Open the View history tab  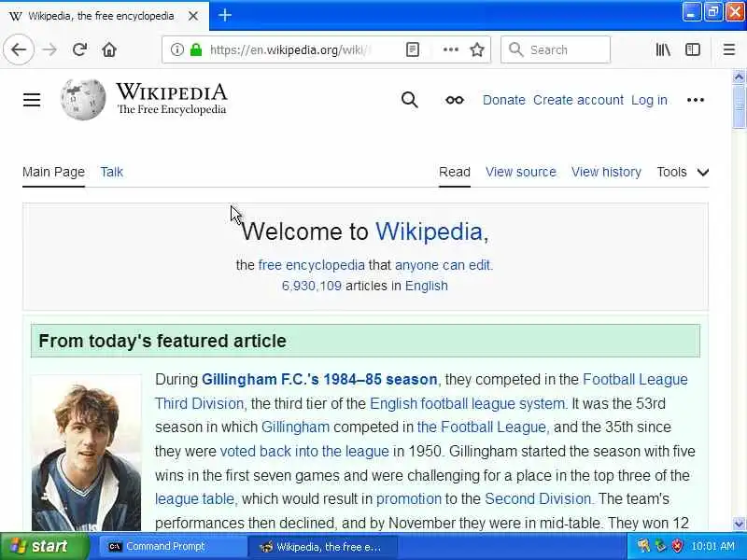(x=606, y=172)
